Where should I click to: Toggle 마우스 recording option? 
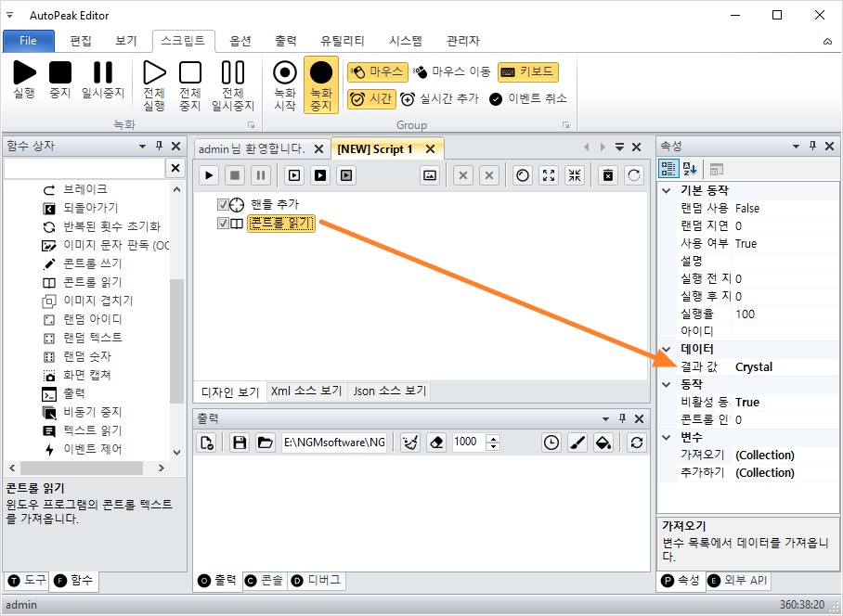pyautogui.click(x=378, y=71)
